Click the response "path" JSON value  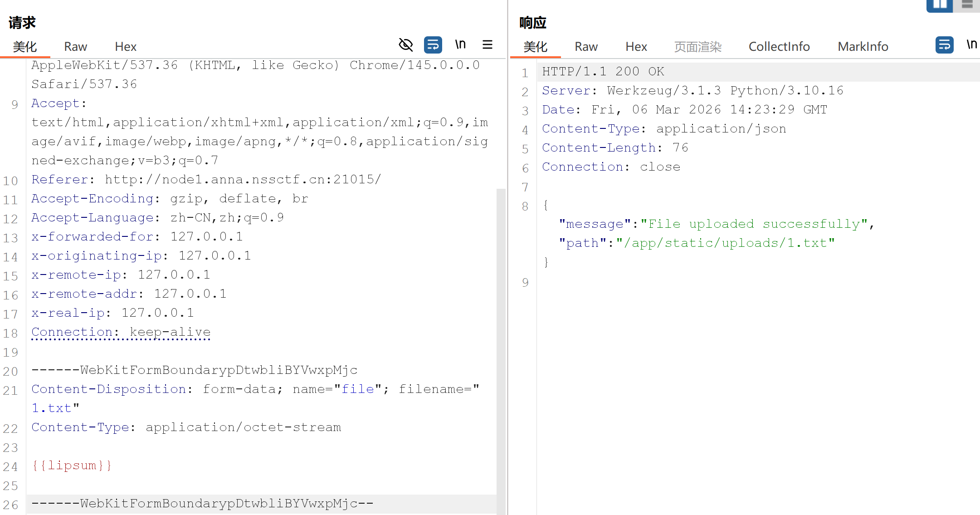pyautogui.click(x=725, y=243)
